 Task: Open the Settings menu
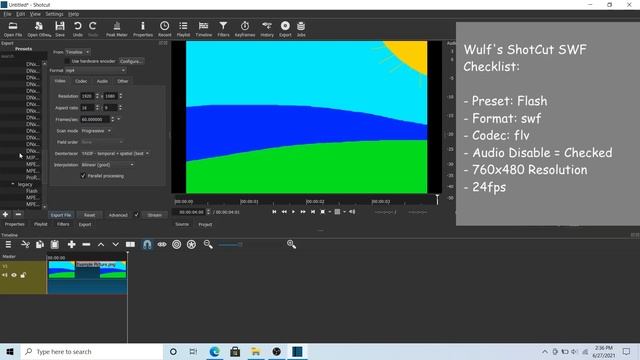click(x=54, y=14)
